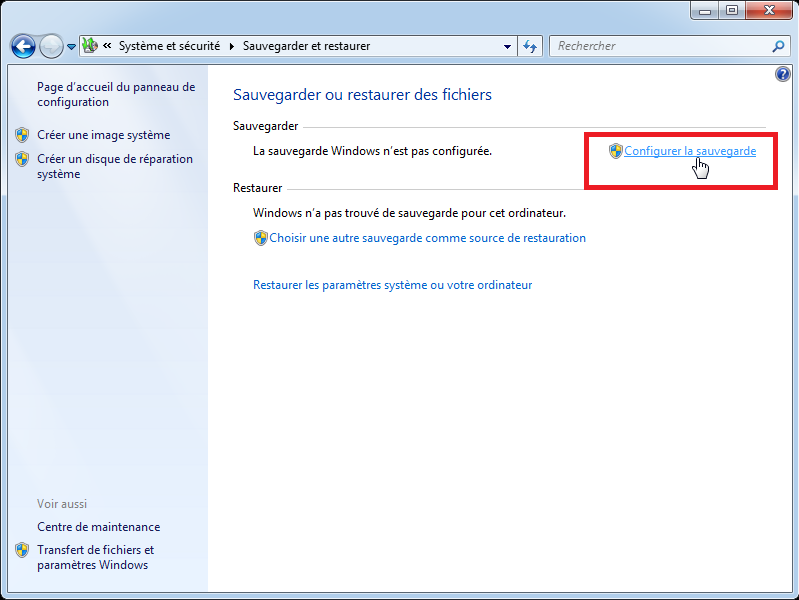Image resolution: width=799 pixels, height=600 pixels.
Task: Open Choisir une autre sauvegarde comme source
Action: pyautogui.click(x=427, y=238)
